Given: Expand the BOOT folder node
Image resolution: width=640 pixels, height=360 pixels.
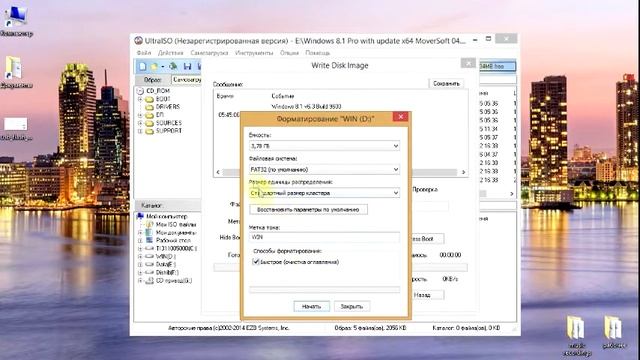Looking at the screenshot, I should (140, 99).
